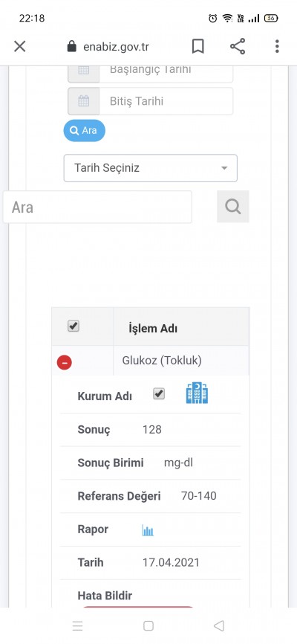297x644 pixels.
Task: Toggle the select-all checkbox in table header
Action: point(74,326)
